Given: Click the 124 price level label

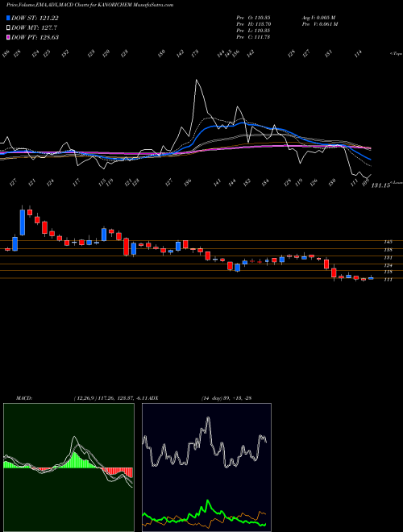Looking at the screenshot, I should [388, 265].
